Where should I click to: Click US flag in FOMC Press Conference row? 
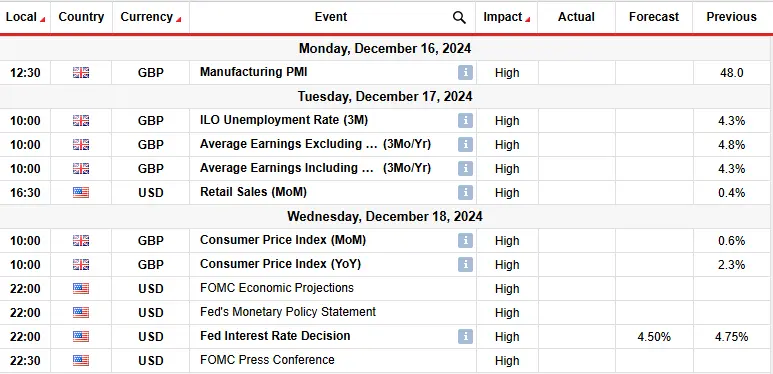click(x=81, y=361)
